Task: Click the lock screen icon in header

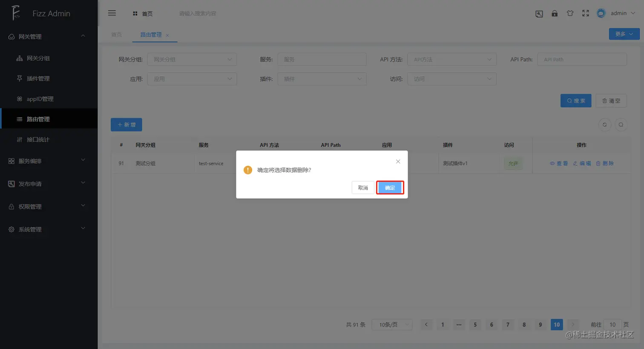Action: point(555,13)
